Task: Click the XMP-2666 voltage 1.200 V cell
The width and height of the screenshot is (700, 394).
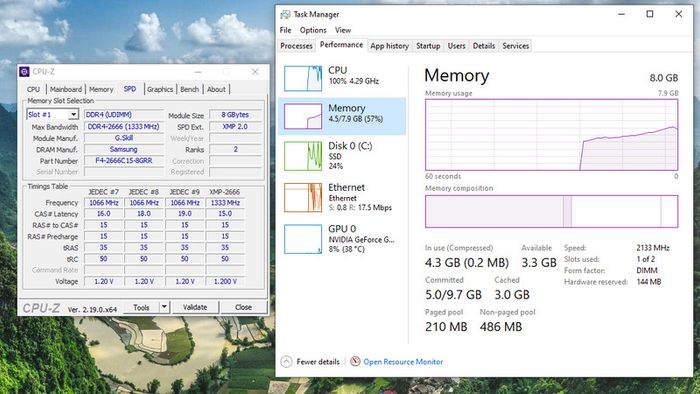Action: coord(225,282)
